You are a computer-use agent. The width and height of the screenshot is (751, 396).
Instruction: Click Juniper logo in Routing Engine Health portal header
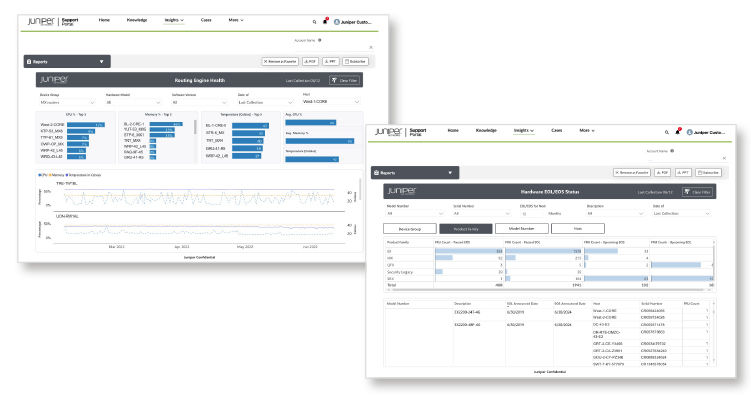click(x=41, y=22)
